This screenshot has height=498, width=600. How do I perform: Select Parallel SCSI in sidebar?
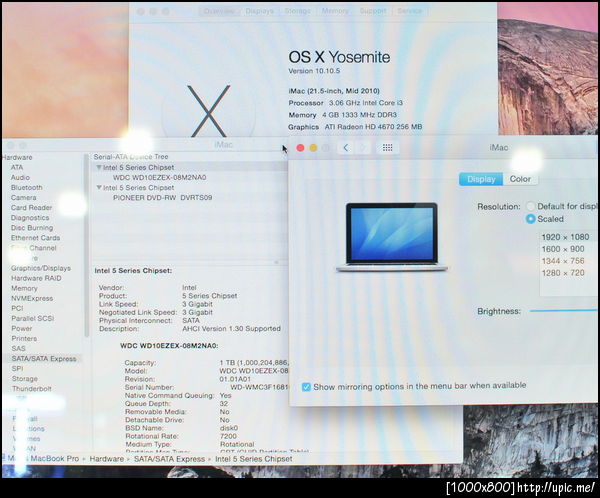click(x=33, y=318)
